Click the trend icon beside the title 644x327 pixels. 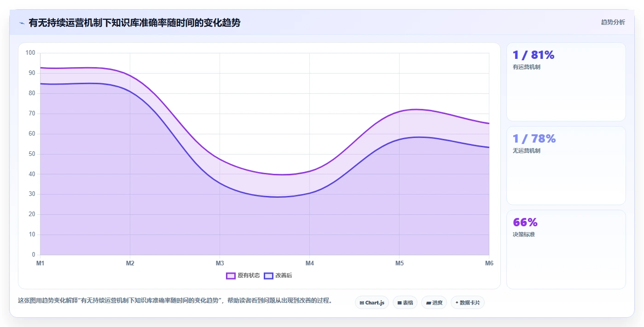(x=22, y=23)
